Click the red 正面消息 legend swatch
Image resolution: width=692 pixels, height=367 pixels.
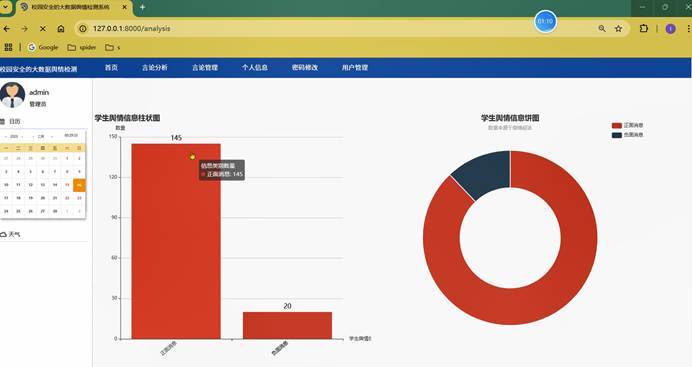617,125
